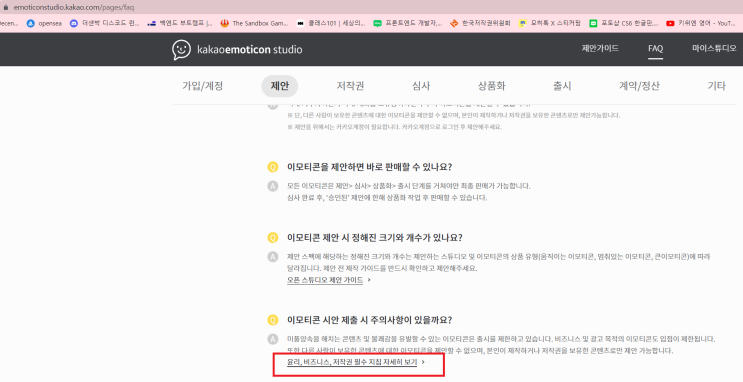Click question 이모티콘 시안 제출 시 주의사항이 있을까요?

[370, 320]
